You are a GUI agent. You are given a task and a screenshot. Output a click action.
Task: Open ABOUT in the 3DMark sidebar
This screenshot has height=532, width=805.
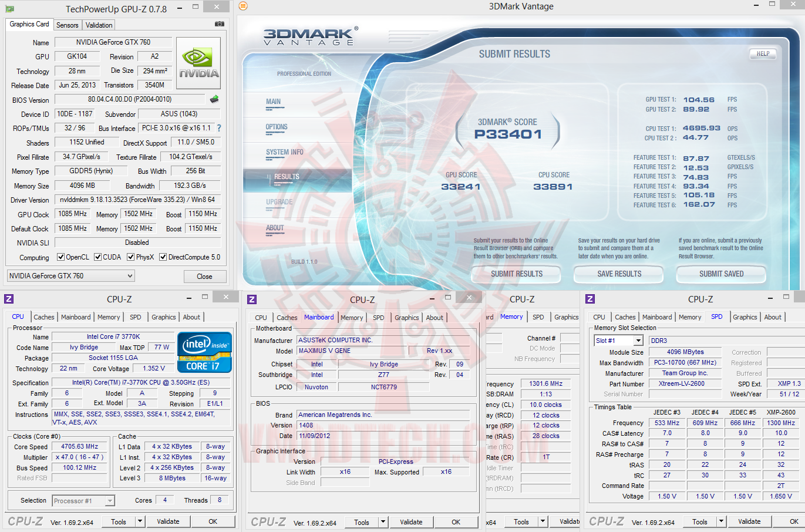point(275,228)
